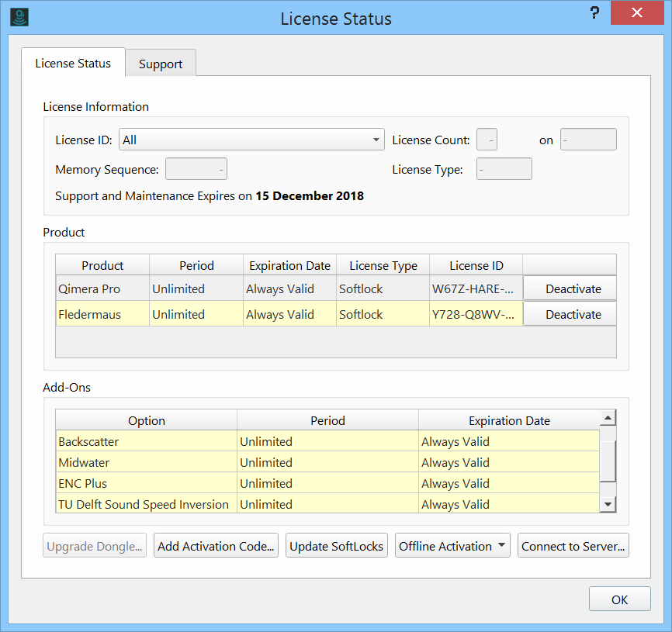Switch to the Support tab
The image size is (672, 632).
161,64
